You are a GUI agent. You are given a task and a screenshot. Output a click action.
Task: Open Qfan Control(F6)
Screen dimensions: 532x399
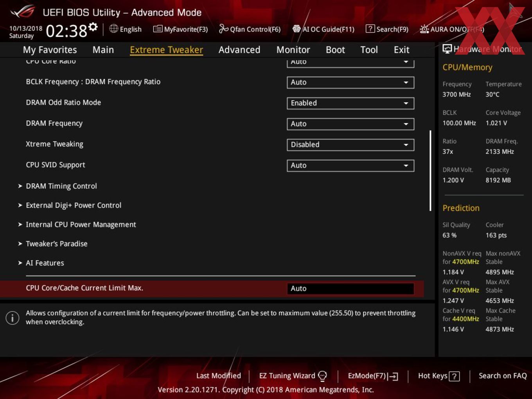pyautogui.click(x=250, y=29)
